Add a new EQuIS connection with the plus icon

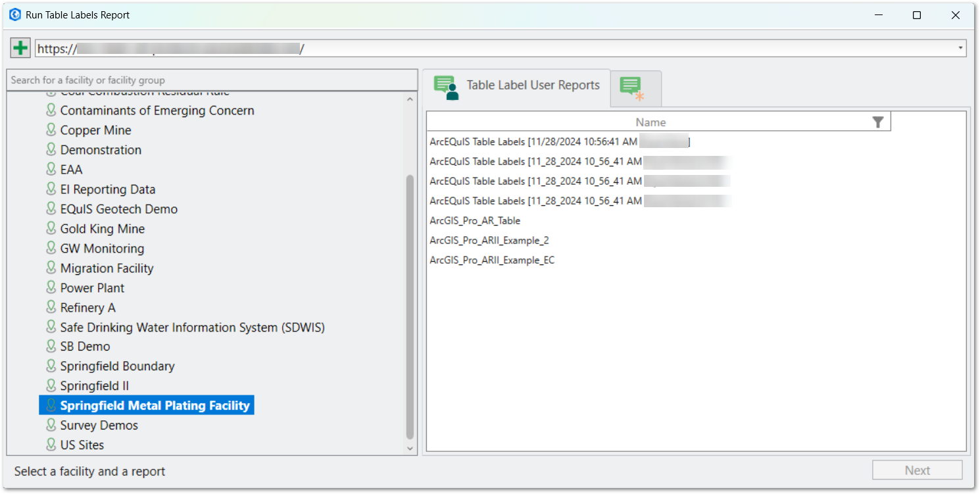pos(20,47)
